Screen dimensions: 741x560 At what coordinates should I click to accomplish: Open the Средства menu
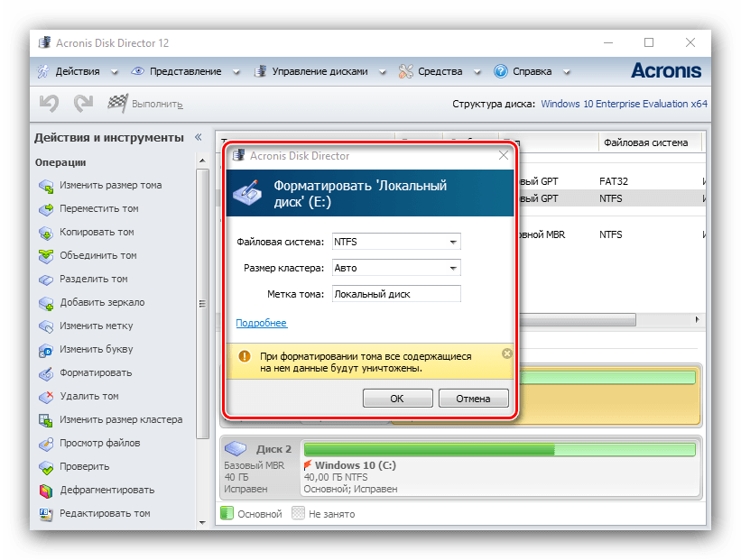pyautogui.click(x=440, y=71)
